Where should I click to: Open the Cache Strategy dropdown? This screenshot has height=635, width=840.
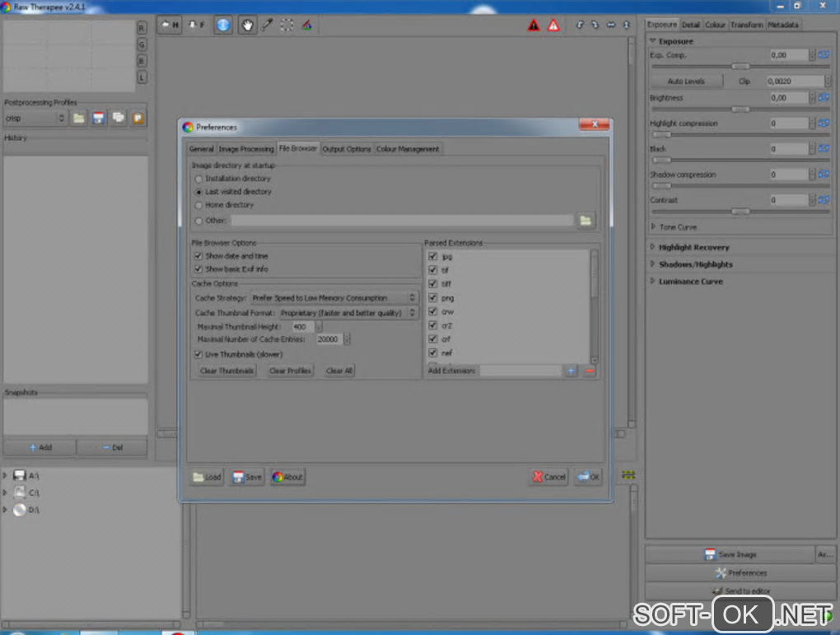click(x=334, y=298)
